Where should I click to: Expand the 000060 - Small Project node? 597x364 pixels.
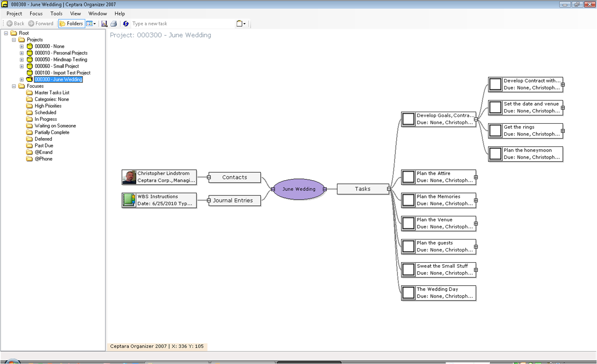22,66
